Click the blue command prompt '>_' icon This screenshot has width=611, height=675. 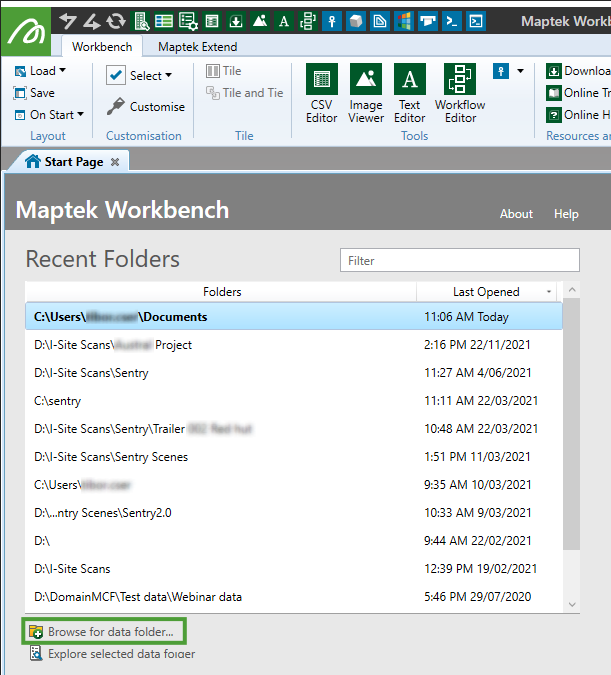[x=452, y=21]
